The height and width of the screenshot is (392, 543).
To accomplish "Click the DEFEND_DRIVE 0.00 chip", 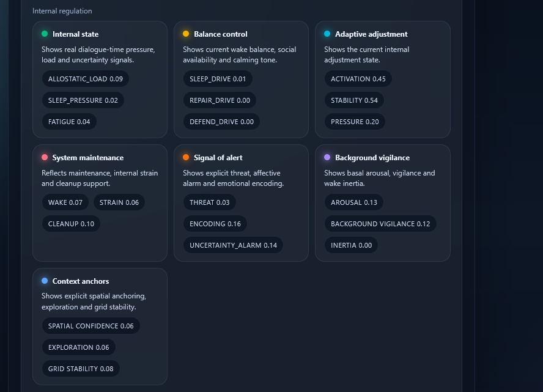I will coord(221,122).
